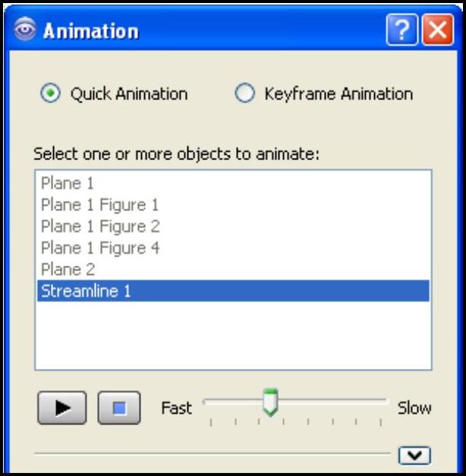Click the highlighted Streamline 1 item
The width and height of the screenshot is (466, 476).
pyautogui.click(x=86, y=291)
